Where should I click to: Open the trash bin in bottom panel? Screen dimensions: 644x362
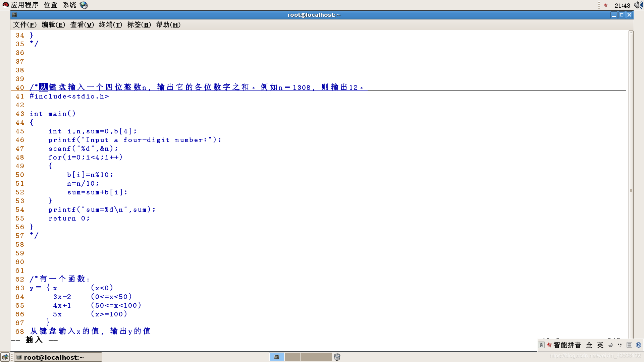pyautogui.click(x=337, y=357)
